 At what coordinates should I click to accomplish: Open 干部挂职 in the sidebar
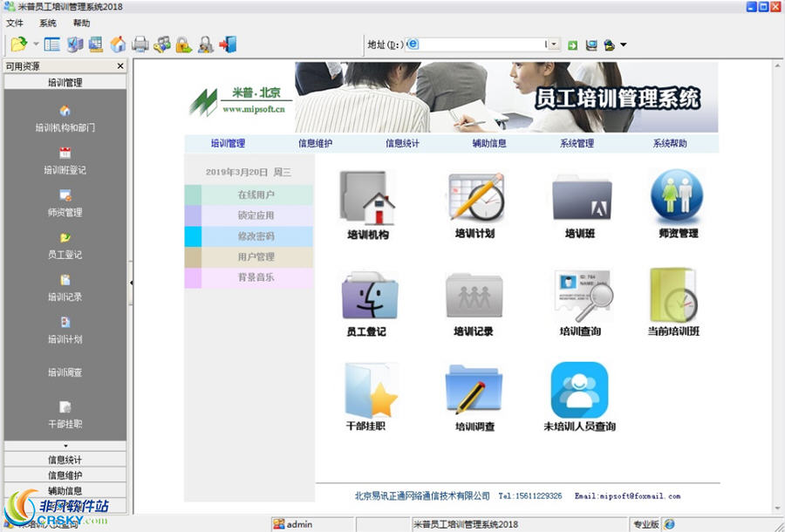tap(65, 415)
